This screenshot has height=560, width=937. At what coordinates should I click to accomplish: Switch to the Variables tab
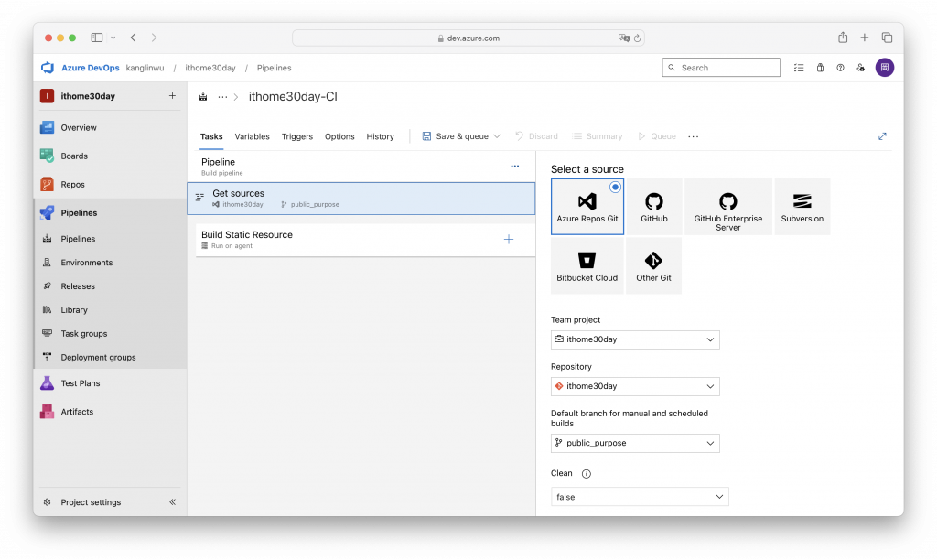click(x=253, y=136)
